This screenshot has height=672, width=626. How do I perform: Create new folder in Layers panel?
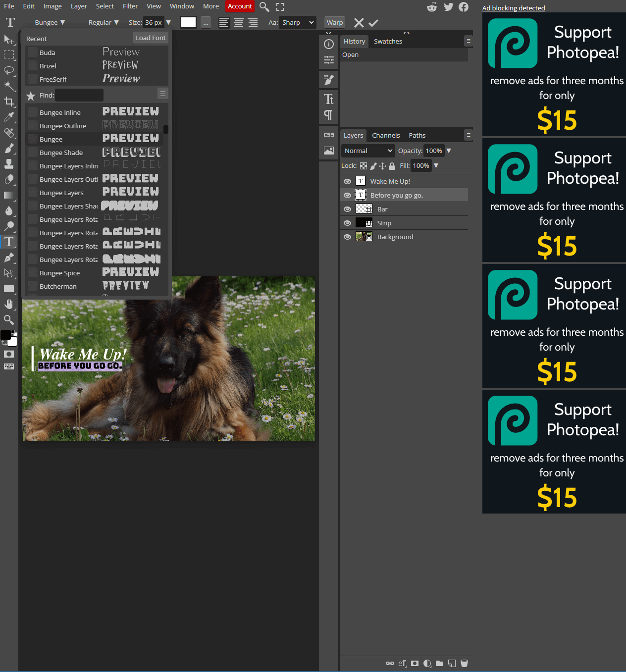(x=439, y=664)
